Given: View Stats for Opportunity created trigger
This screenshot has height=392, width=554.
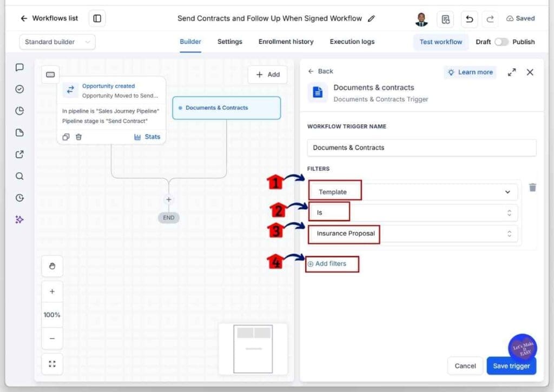Looking at the screenshot, I should (147, 137).
